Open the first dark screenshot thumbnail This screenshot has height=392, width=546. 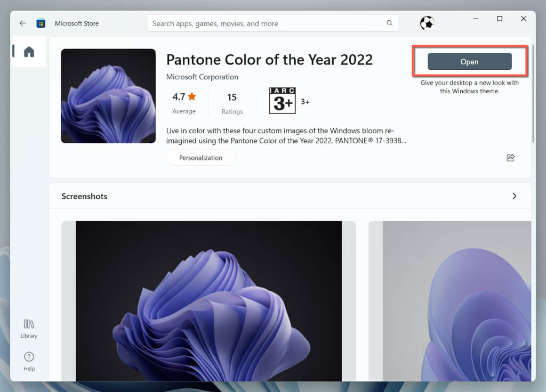click(x=208, y=301)
